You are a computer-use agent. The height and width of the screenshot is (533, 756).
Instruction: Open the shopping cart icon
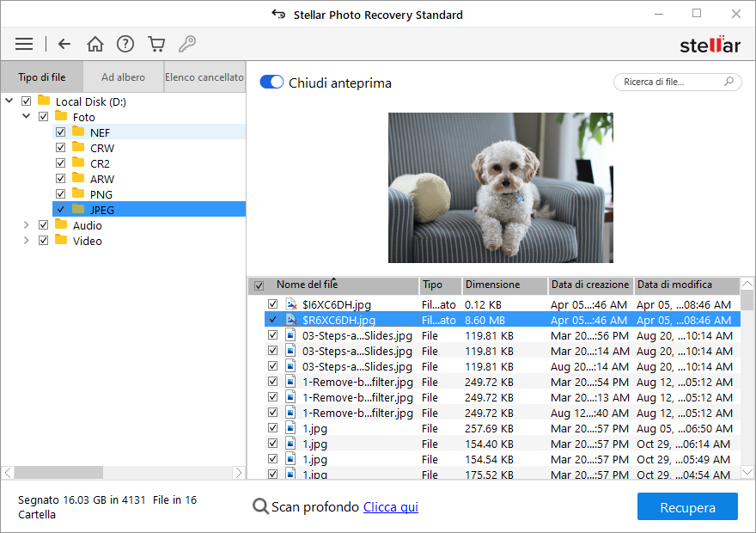click(x=156, y=44)
